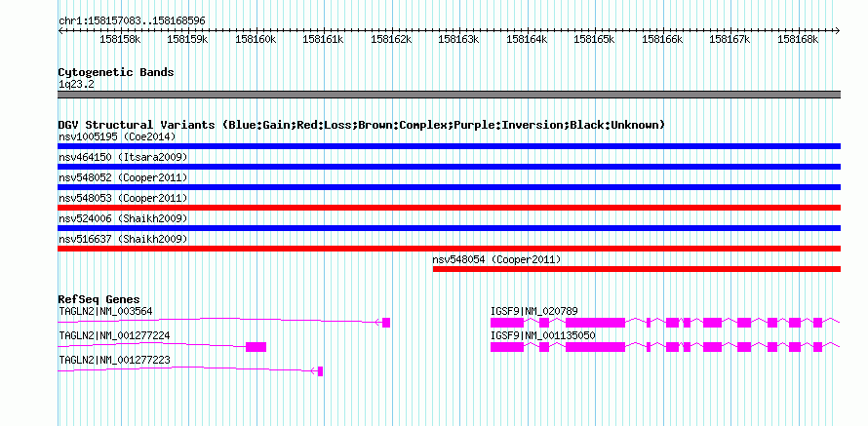
Task: Open TAGLN2|NM_003564 transcript label
Action: point(105,312)
